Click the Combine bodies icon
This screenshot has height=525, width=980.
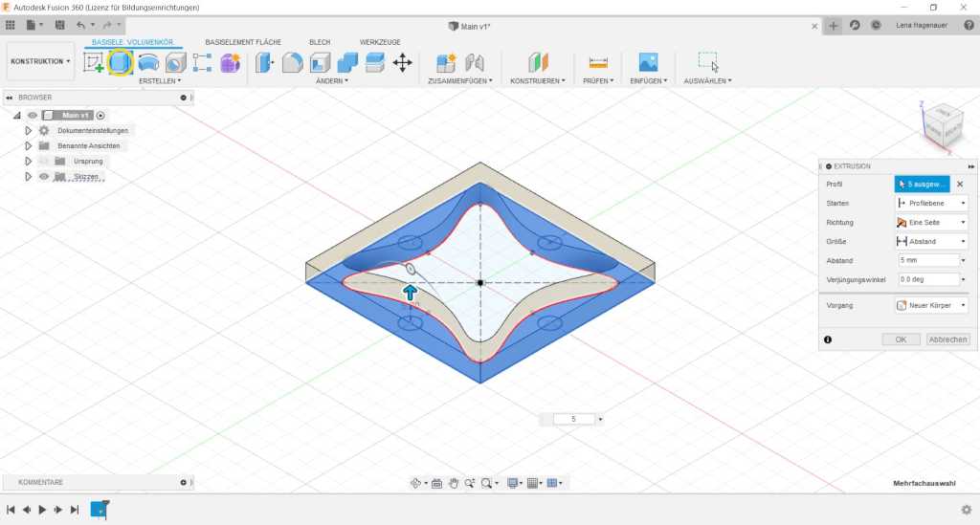(x=347, y=62)
